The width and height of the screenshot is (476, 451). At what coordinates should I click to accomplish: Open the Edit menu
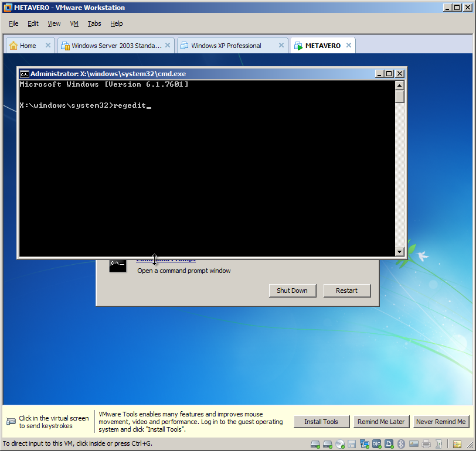tap(33, 23)
